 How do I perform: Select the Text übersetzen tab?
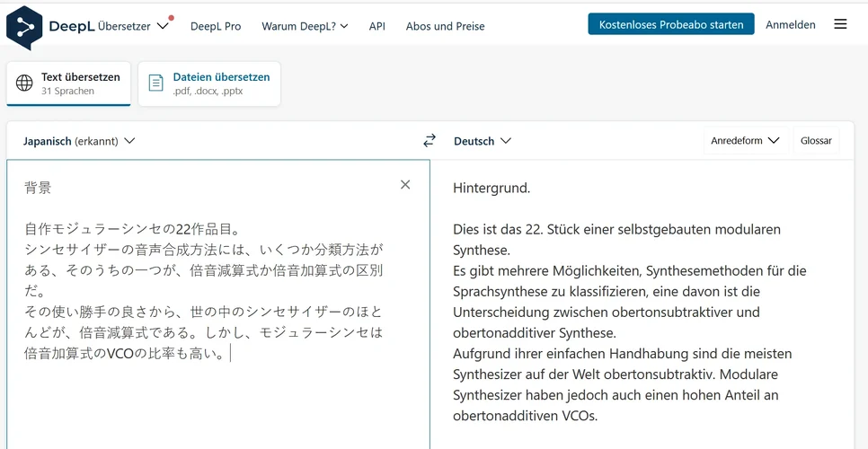(x=68, y=84)
